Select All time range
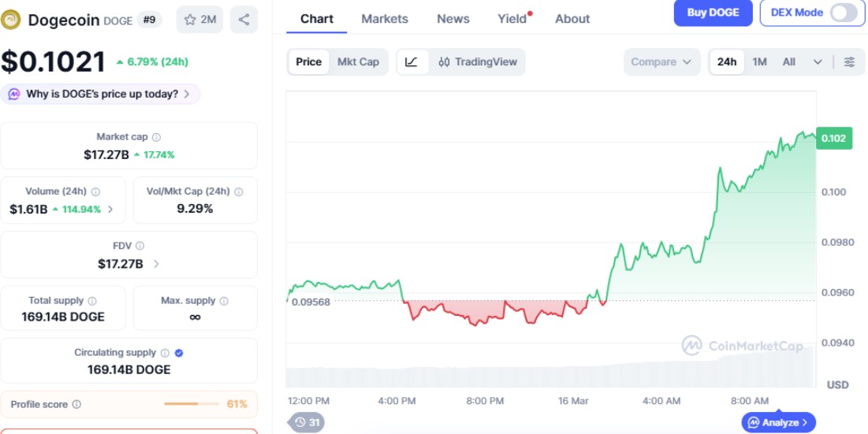 click(789, 62)
